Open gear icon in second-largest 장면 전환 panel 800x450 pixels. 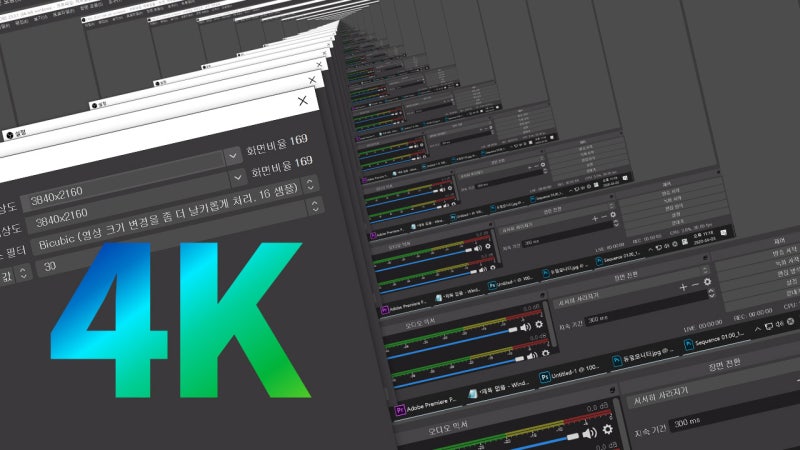[707, 282]
